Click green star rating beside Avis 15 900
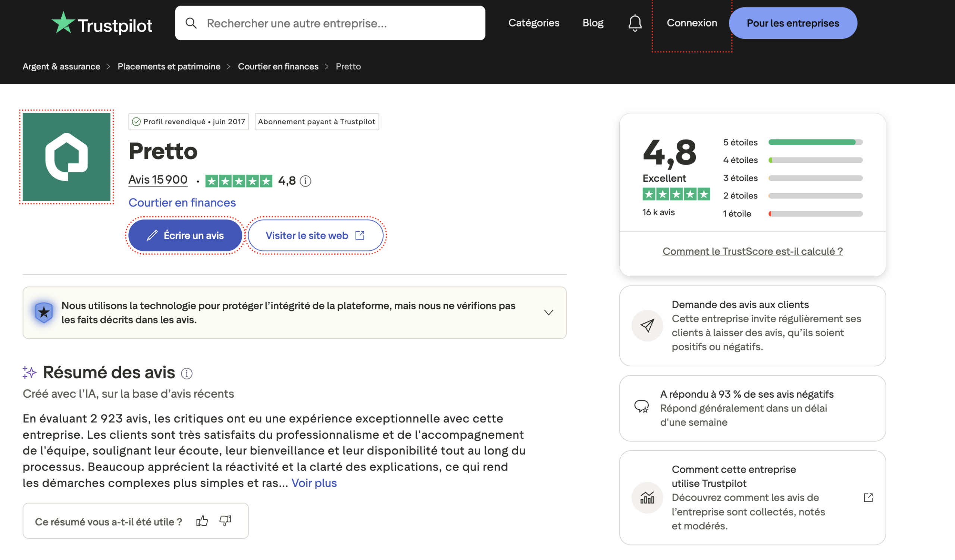Image resolution: width=955 pixels, height=560 pixels. [239, 181]
